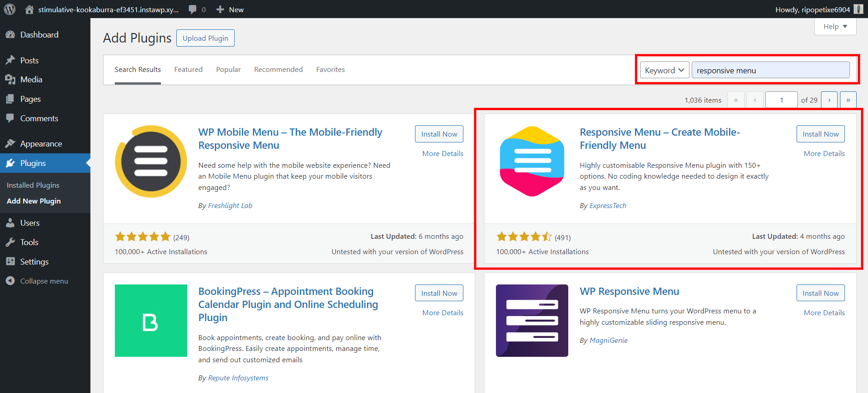Click the Collapse menu arrow icon

10,281
